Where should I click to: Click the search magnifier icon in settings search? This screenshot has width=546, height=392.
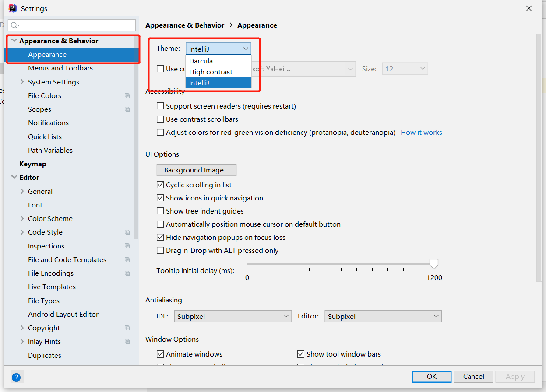coord(15,25)
